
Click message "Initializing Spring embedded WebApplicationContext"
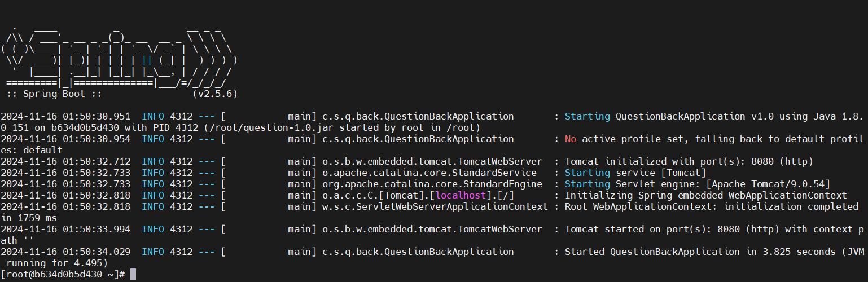pos(706,196)
